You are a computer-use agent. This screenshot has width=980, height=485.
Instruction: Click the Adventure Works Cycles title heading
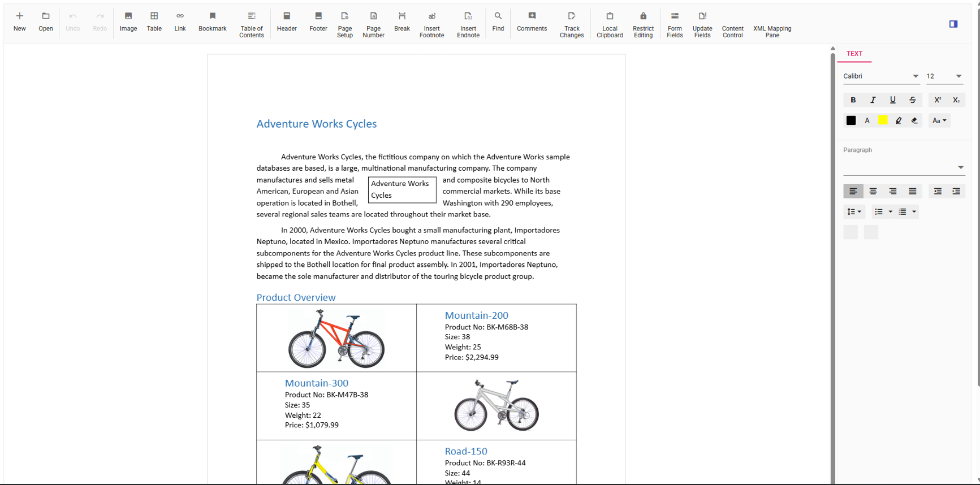(x=317, y=124)
